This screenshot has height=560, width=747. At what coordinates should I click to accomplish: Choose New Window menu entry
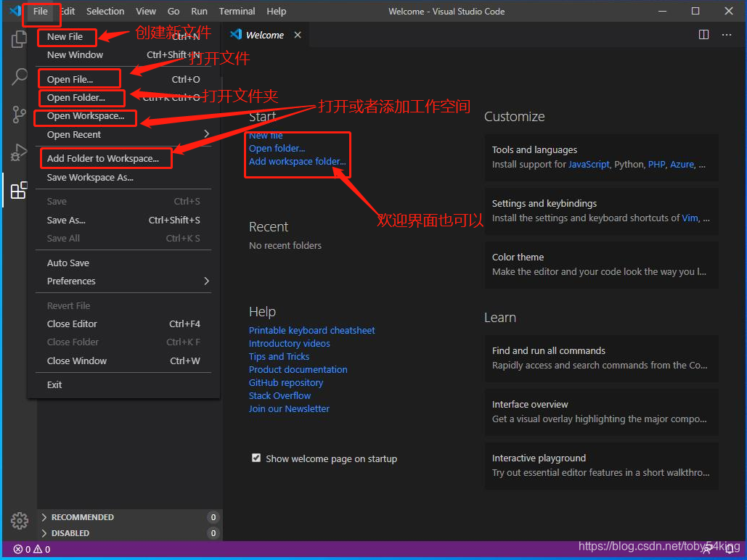tap(123, 54)
